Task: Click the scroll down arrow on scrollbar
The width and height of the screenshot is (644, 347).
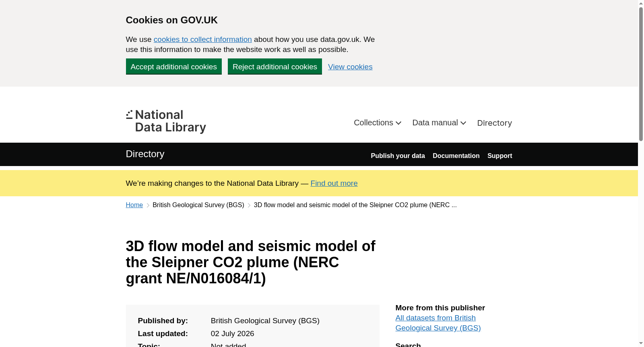Action: point(641,343)
